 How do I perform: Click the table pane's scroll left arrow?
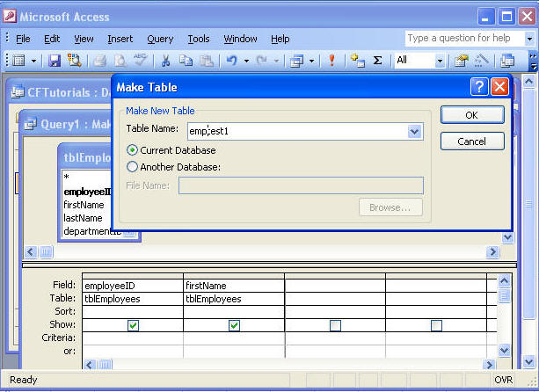click(30, 252)
